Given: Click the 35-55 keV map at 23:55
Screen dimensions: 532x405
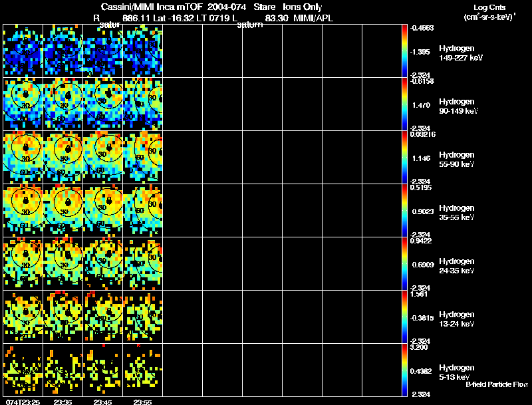Looking at the screenshot, I should coord(143,211).
